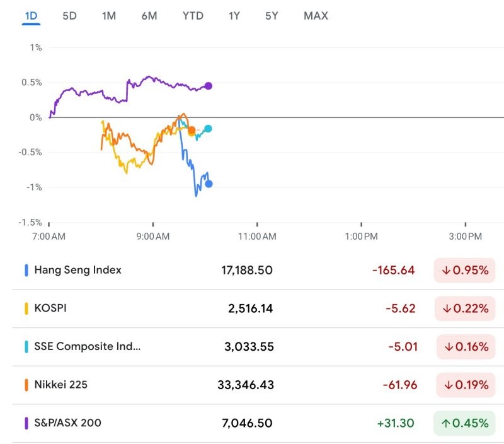Click the KOSPI change -5.62
Viewport: 504px width, 444px height.
click(401, 308)
